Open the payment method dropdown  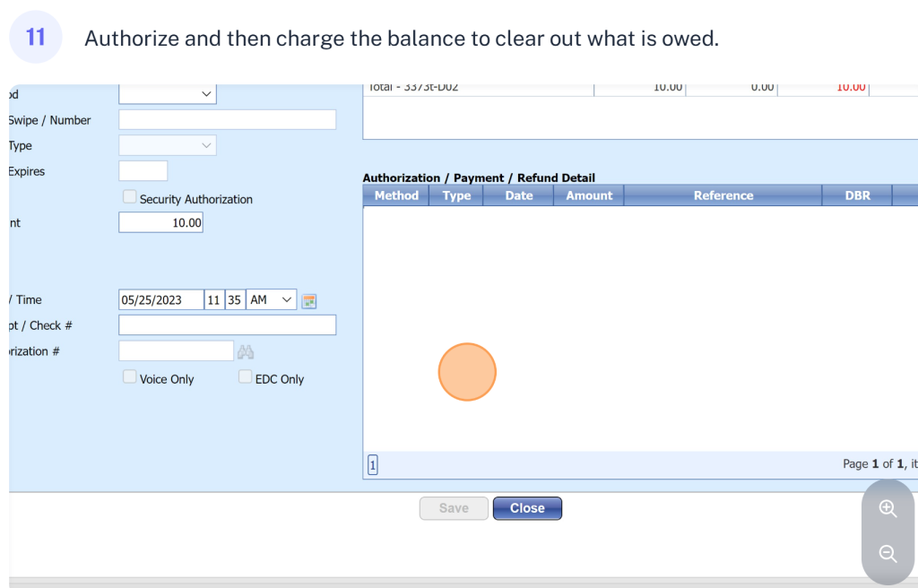pos(168,93)
